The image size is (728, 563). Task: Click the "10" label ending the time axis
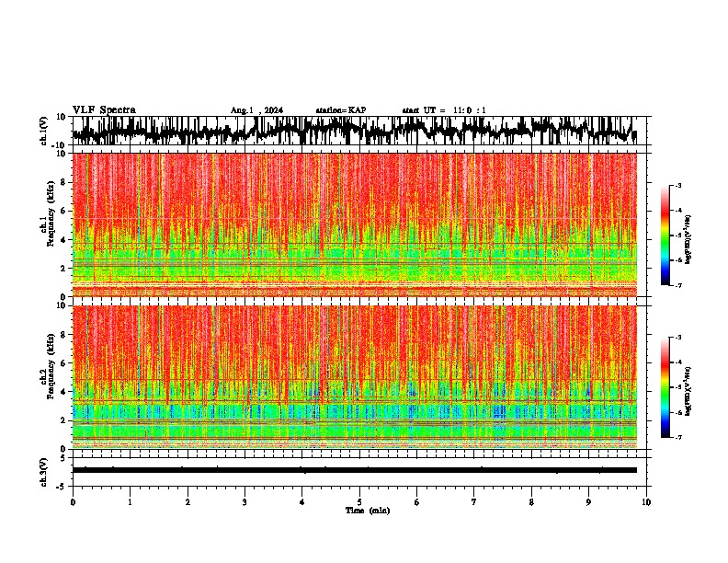click(646, 502)
